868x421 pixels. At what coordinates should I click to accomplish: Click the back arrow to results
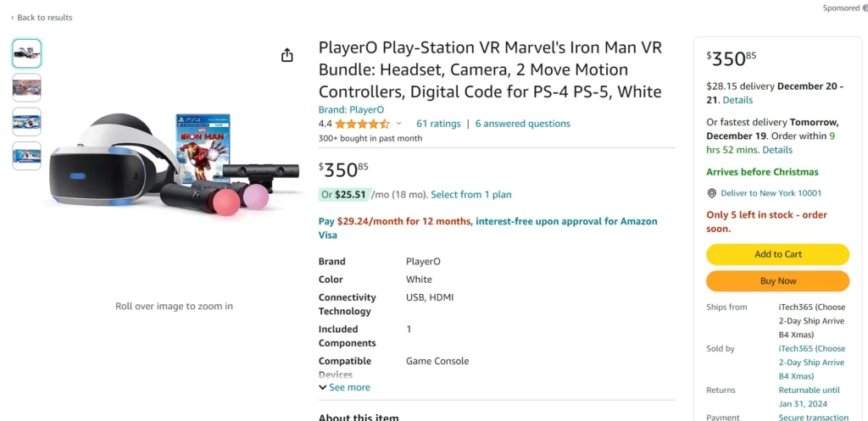(13, 18)
